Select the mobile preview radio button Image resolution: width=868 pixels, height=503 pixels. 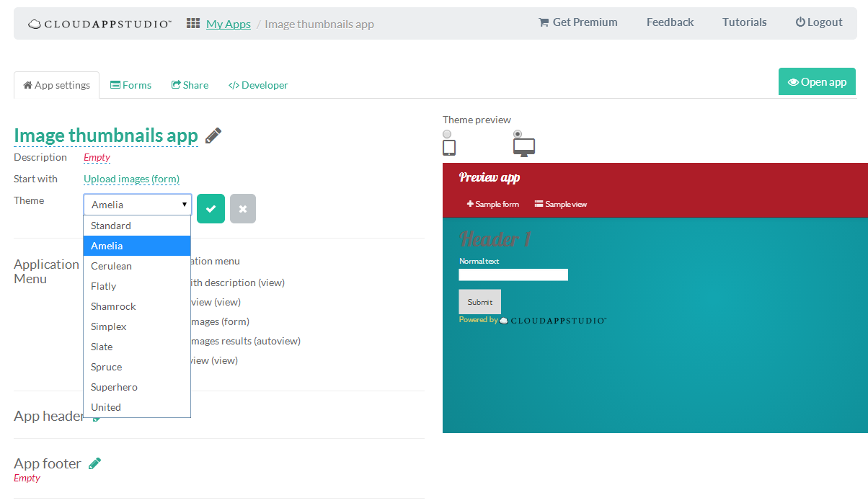(x=446, y=133)
